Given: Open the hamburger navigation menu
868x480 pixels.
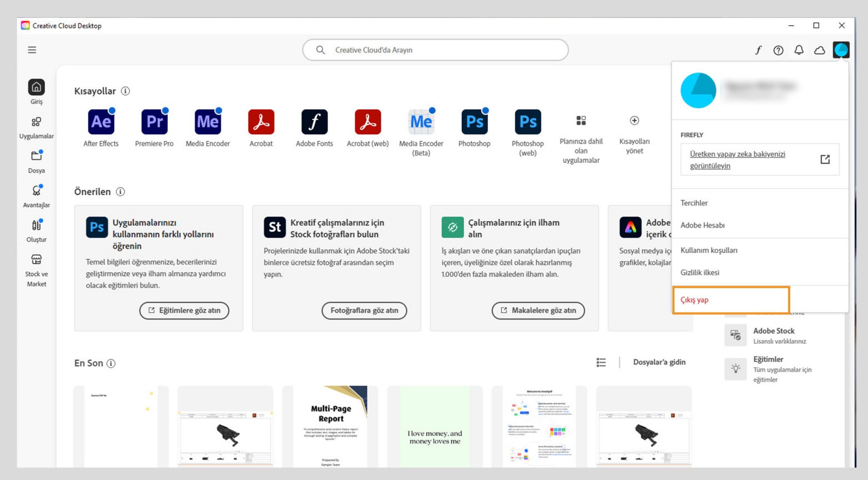Looking at the screenshot, I should click(32, 50).
